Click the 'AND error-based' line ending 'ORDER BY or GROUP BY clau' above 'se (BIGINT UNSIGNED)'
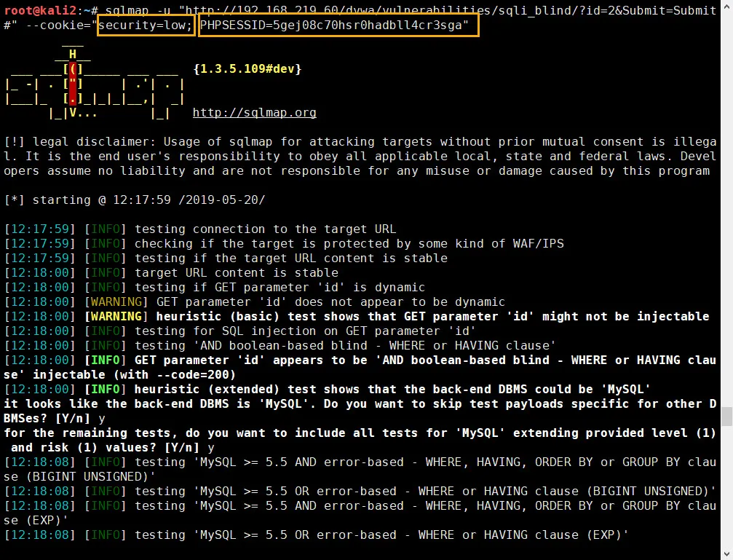Viewport: 733px width, 560px height. point(360,462)
